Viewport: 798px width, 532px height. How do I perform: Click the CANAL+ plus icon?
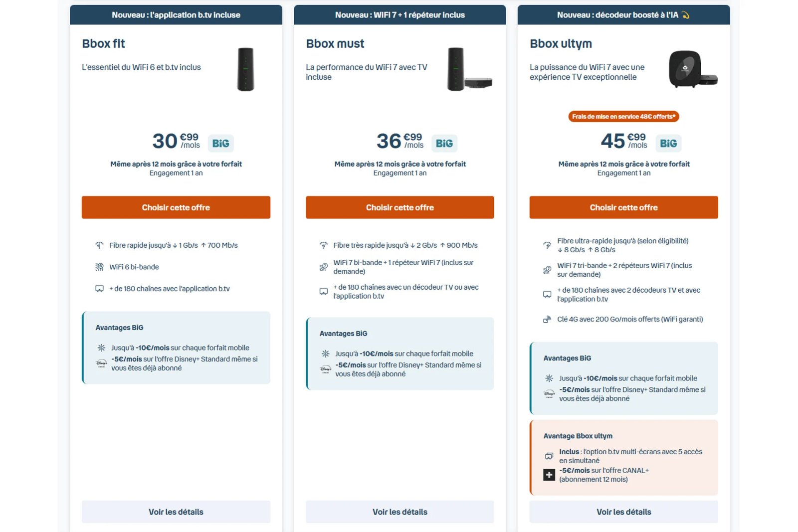click(549, 475)
